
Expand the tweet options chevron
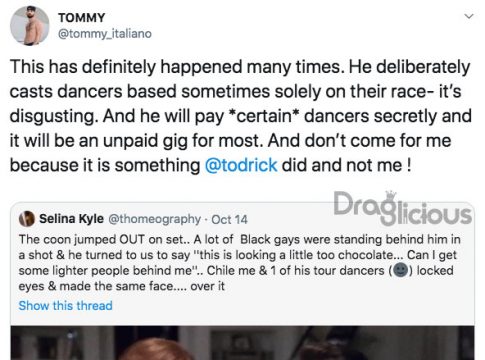coord(469,16)
